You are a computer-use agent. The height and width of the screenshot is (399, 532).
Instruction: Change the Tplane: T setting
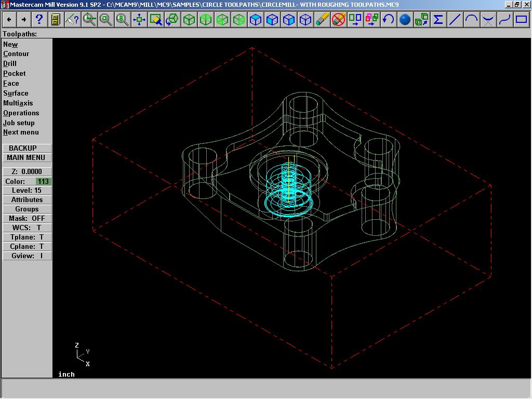(27, 237)
